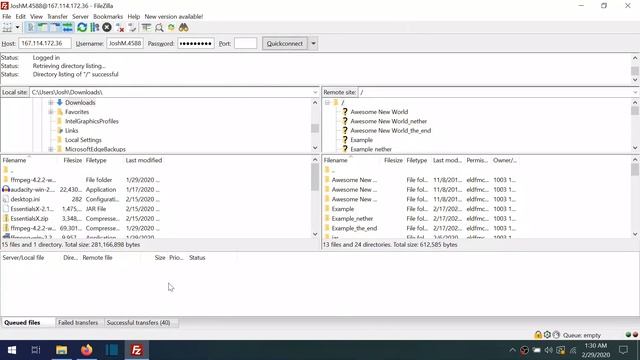Viewport: 640px width, 360px height.
Task: Click the encryption lock status icon
Action: [x=538, y=335]
